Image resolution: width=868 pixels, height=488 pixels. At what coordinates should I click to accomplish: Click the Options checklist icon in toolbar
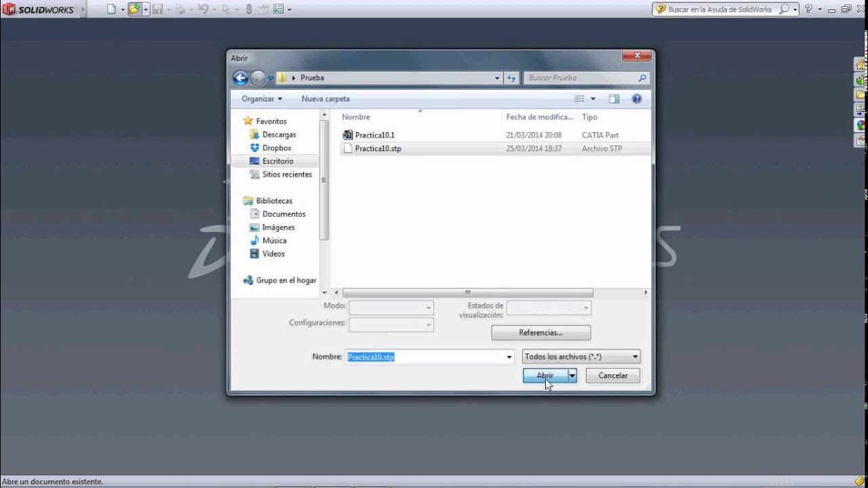tap(278, 9)
